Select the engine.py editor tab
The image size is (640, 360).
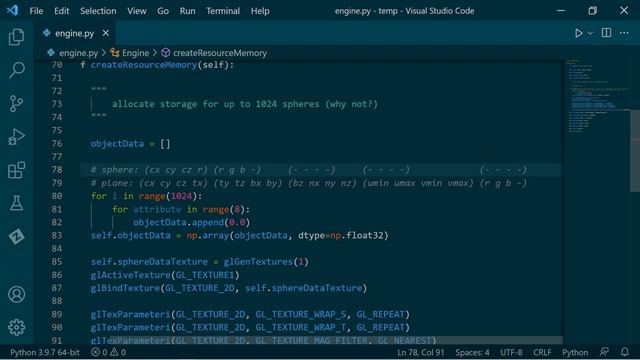point(74,33)
